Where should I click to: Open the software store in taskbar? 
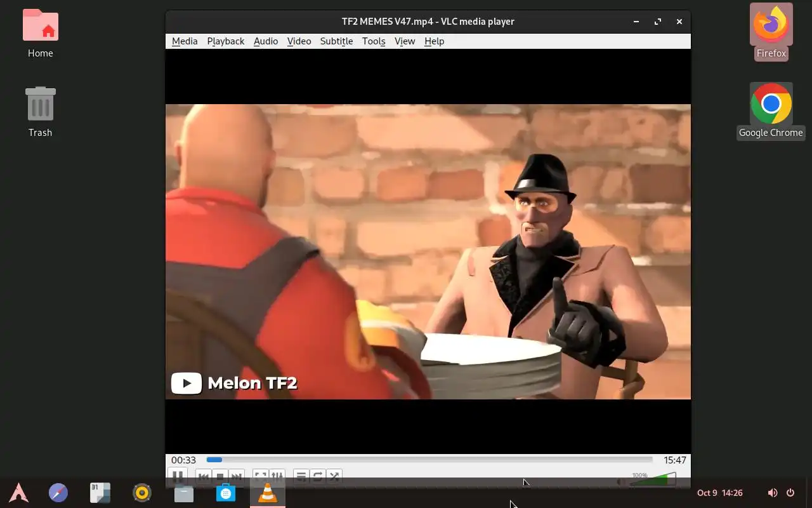226,493
